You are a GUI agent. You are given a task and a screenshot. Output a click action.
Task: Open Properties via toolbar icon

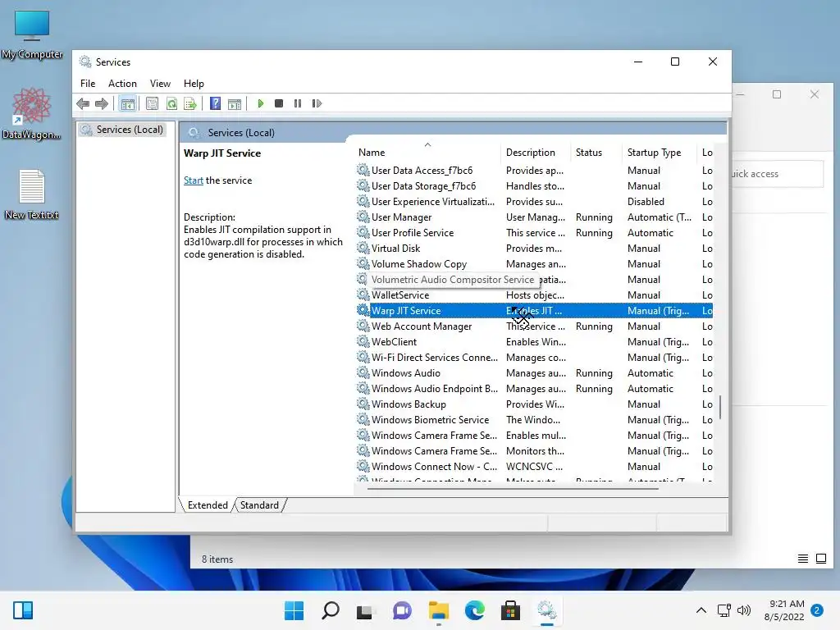pos(152,103)
